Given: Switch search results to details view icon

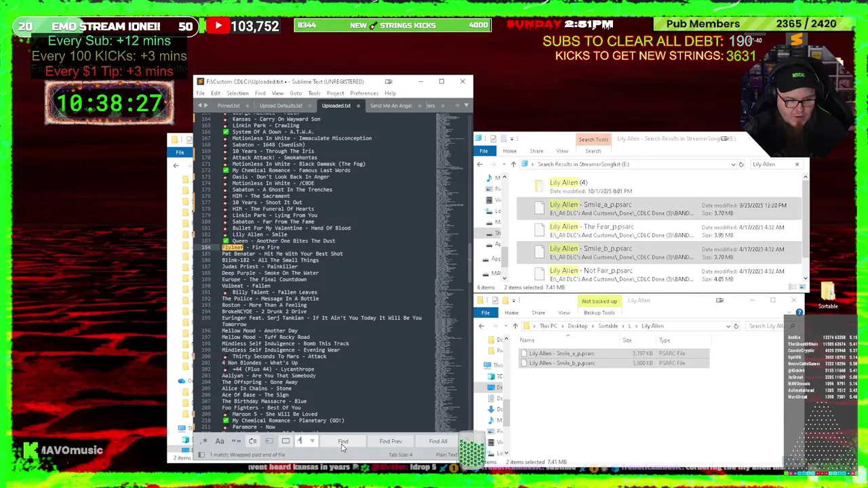Looking at the screenshot, I should click(x=793, y=287).
